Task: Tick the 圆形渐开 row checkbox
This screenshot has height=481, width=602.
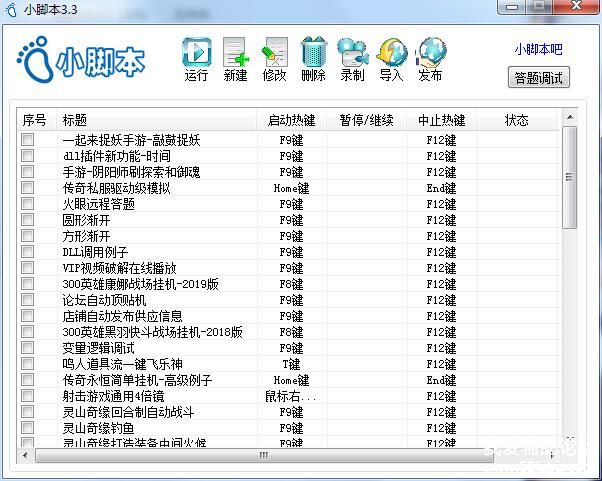Action: point(28,220)
